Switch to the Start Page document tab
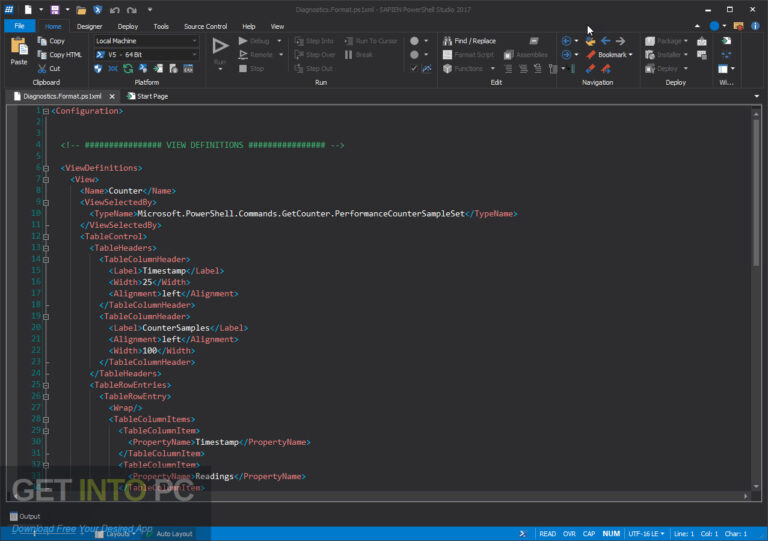768x541 pixels. 147,96
